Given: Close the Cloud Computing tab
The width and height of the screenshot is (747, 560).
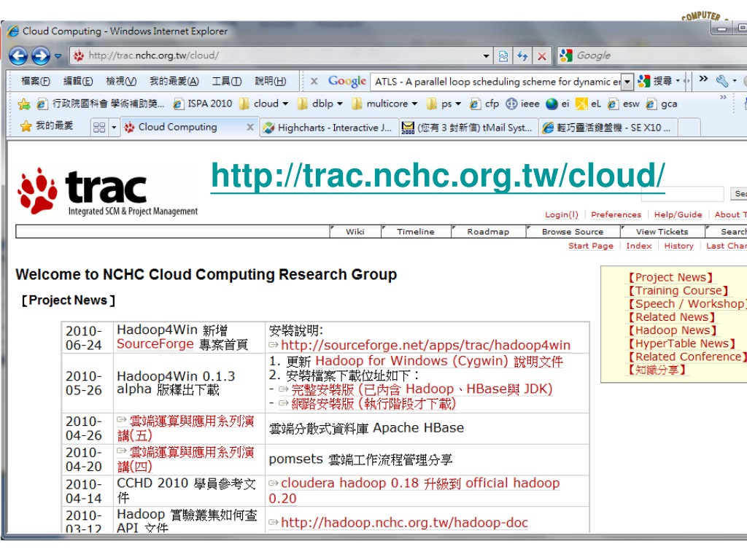Looking at the screenshot, I should (x=250, y=127).
